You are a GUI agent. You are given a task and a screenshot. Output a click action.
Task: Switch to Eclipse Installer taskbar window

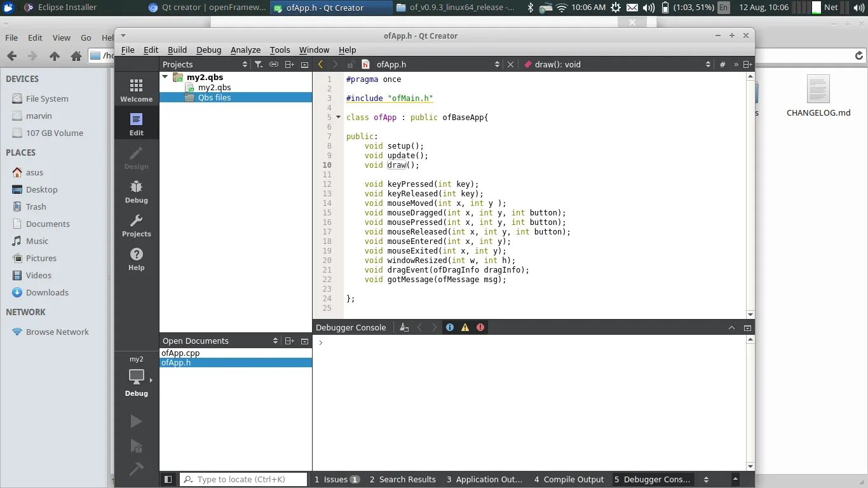pos(61,8)
